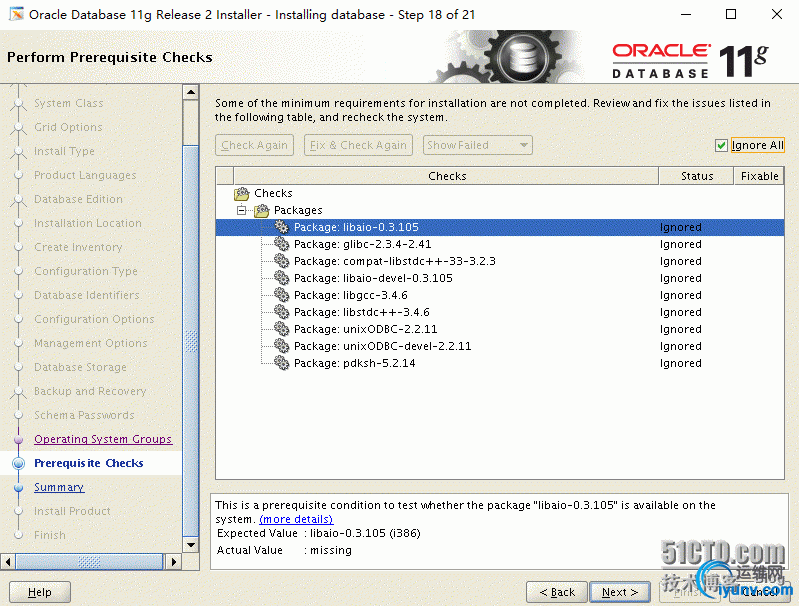
Task: Select row Package: unixODBC-devel-2.2.11
Action: (x=500, y=346)
